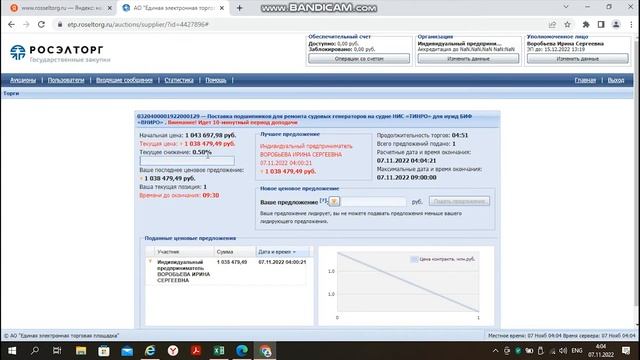Click the Выход logout link
Image resolution: width=640 pixels, height=360 pixels.
(x=616, y=80)
